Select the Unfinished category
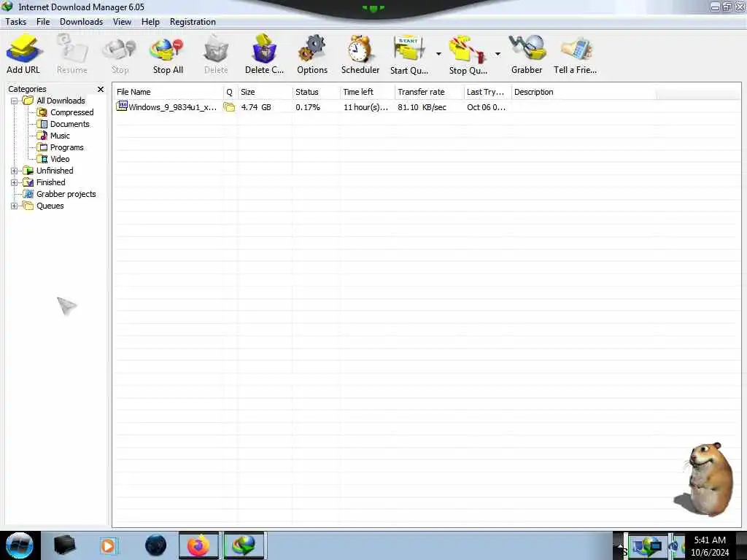 (x=55, y=171)
